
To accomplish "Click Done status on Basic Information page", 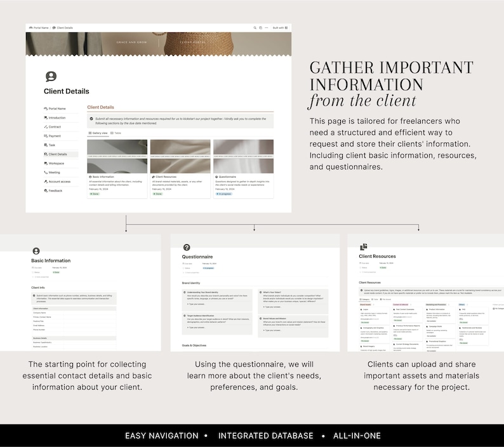I will (56, 272).
